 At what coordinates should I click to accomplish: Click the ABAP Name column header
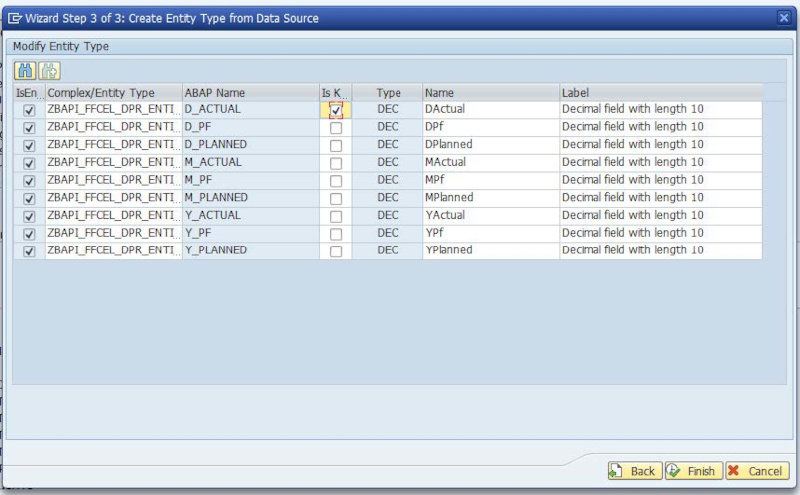(250, 93)
